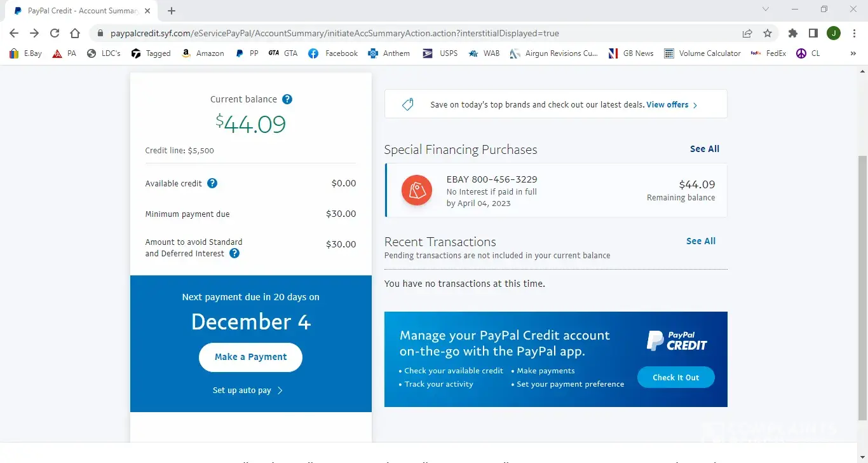The image size is (868, 463).
Task: Go to the browser Home page
Action: (75, 33)
